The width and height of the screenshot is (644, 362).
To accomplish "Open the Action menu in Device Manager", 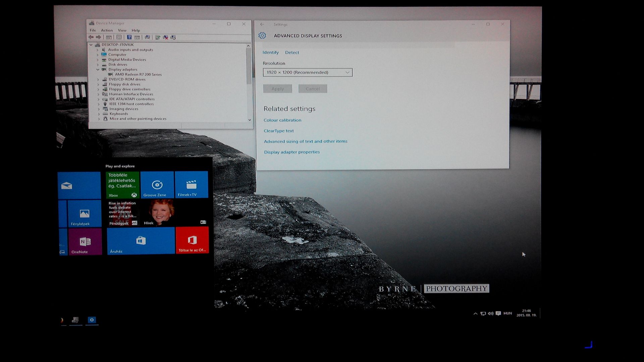I will (107, 30).
